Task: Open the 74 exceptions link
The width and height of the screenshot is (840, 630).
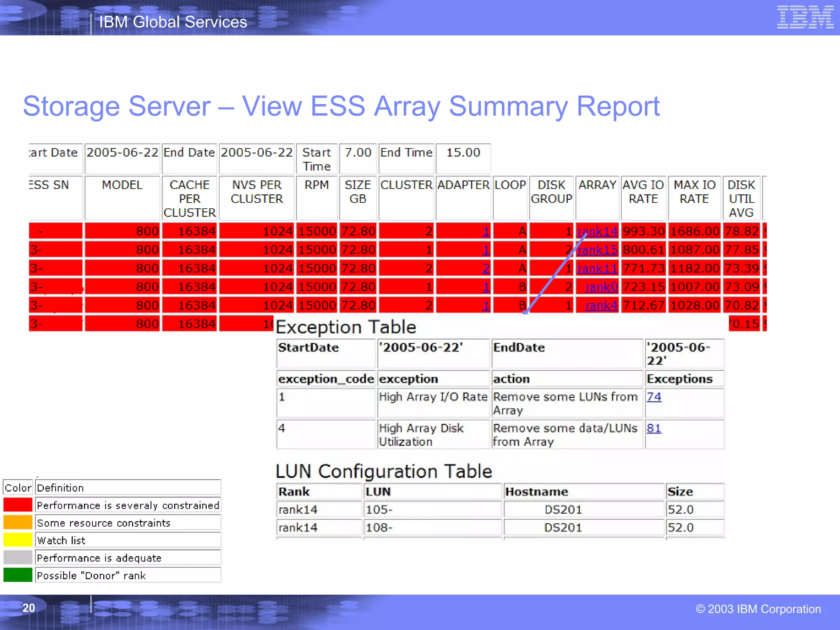Action: coord(654,397)
